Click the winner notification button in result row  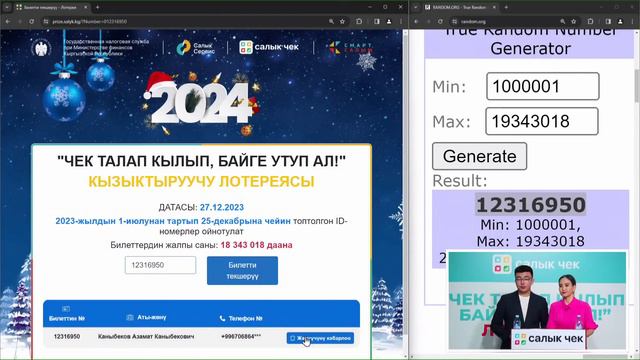click(x=320, y=338)
